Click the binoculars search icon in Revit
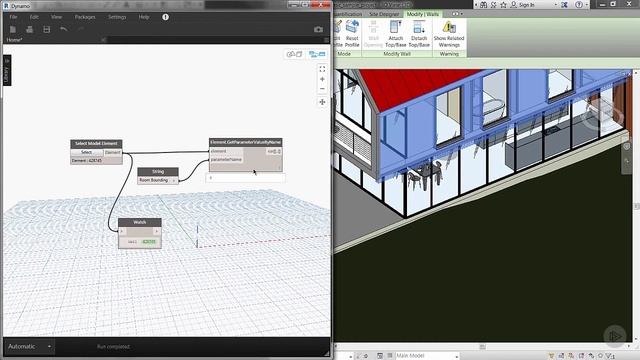The height and width of the screenshot is (360, 640). click(x=484, y=5)
